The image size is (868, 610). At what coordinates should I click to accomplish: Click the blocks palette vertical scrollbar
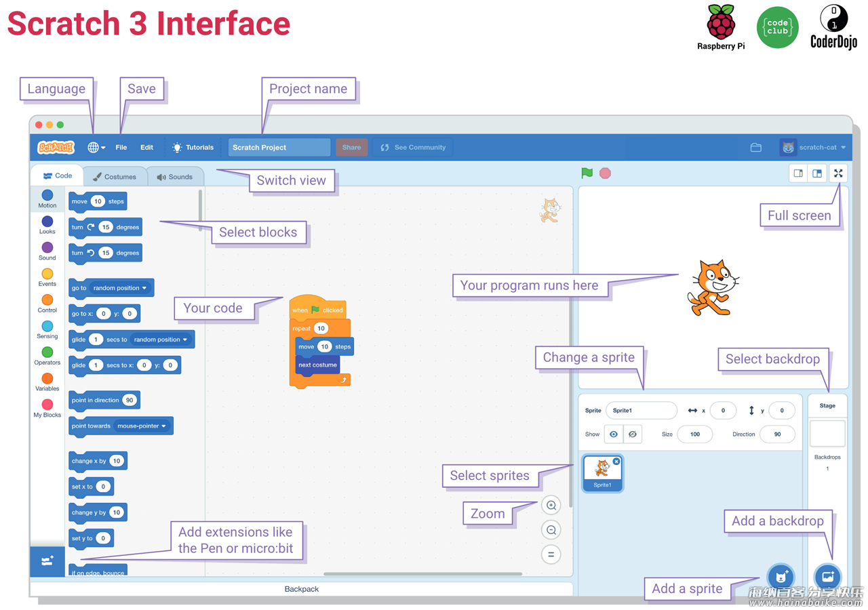click(200, 211)
